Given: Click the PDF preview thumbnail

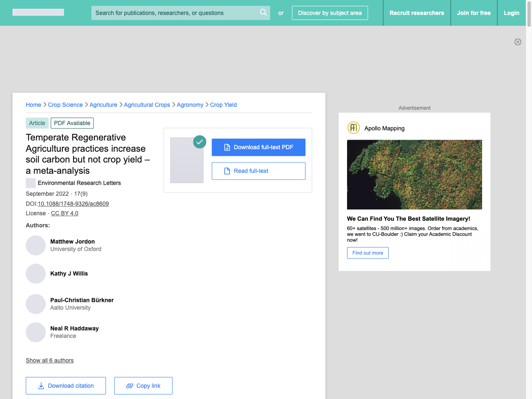Looking at the screenshot, I should click(x=187, y=160).
